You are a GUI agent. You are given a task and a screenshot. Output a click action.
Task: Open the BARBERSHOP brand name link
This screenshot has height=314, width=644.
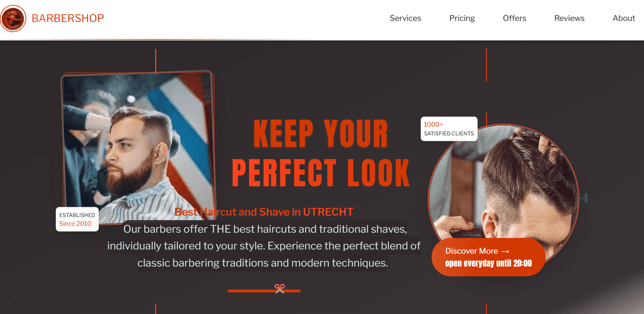click(68, 18)
